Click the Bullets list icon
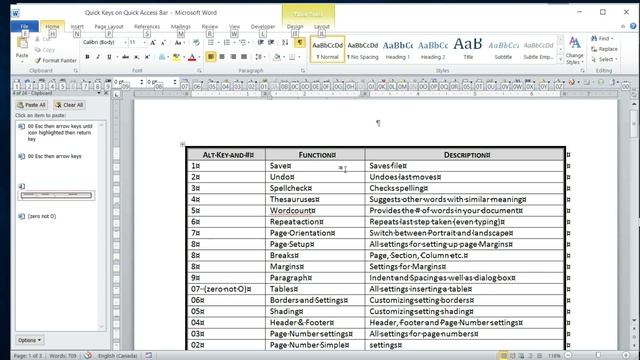This screenshot has width=640, height=360. pos(211,42)
